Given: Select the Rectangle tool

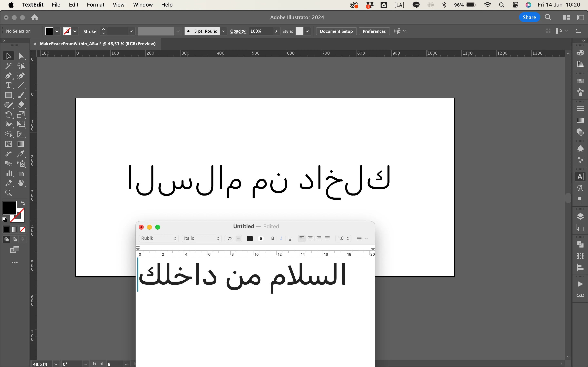Looking at the screenshot, I should click(x=8, y=95).
